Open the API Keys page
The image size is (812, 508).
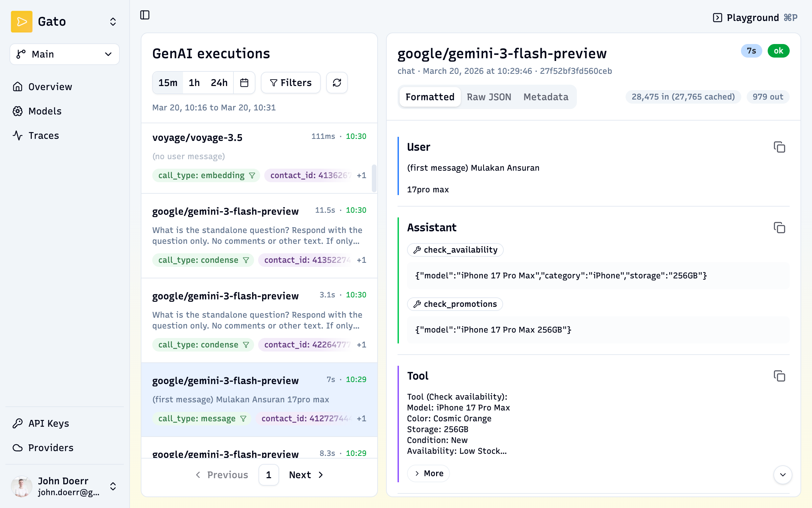tap(48, 423)
